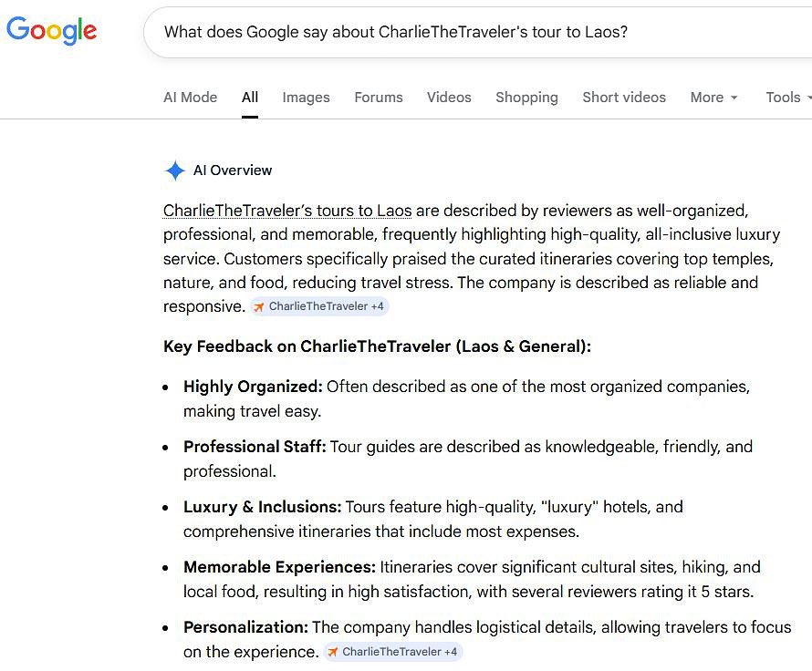Switch to the Images tab
The image size is (812, 671).
[x=306, y=98]
